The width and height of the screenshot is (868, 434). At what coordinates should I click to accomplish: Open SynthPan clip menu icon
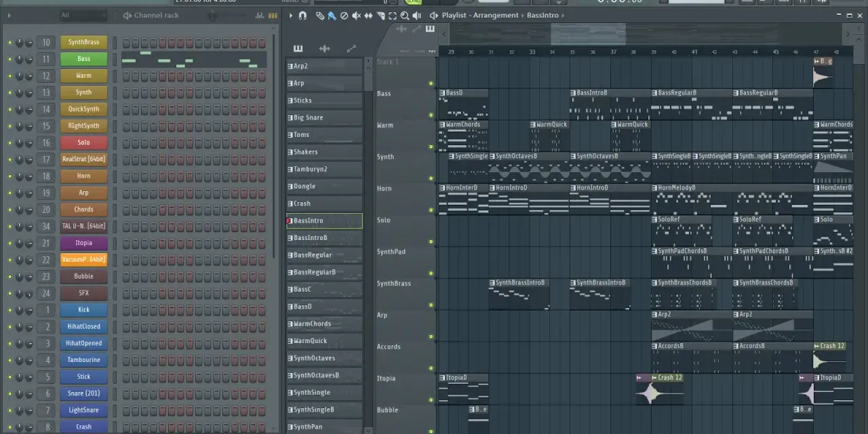[817, 156]
